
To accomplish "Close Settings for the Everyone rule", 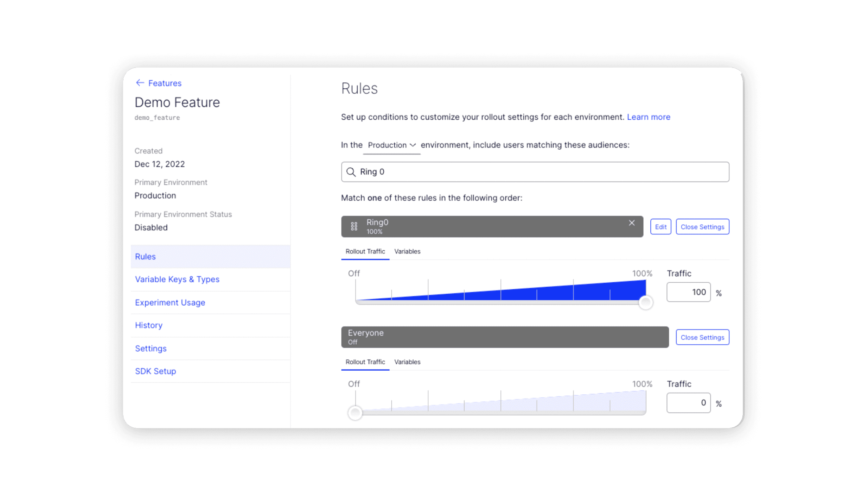I will 702,337.
